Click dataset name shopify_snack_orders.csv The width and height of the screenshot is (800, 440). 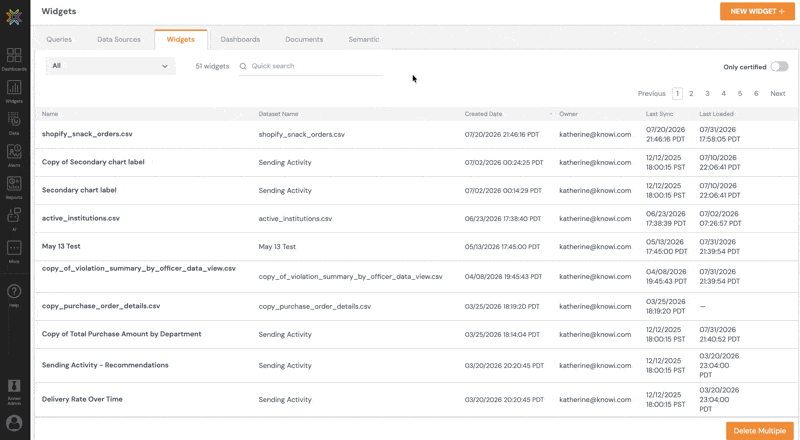tap(302, 134)
